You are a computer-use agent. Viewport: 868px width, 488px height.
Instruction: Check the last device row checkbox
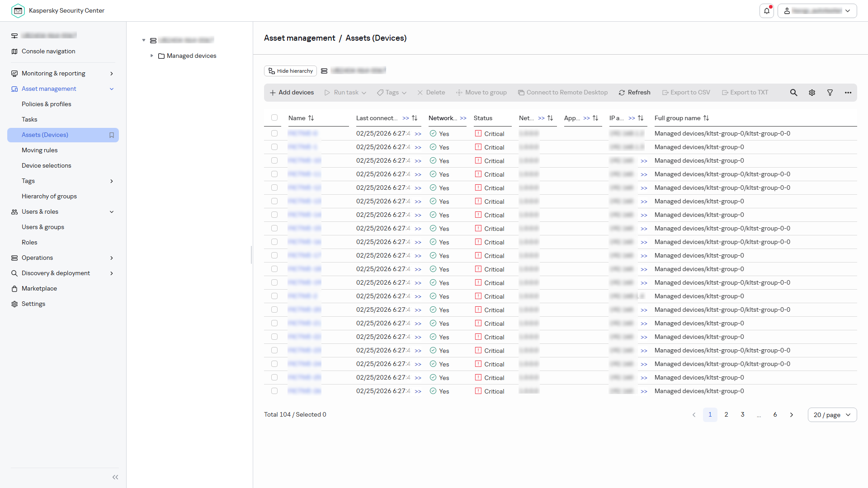coord(274,391)
